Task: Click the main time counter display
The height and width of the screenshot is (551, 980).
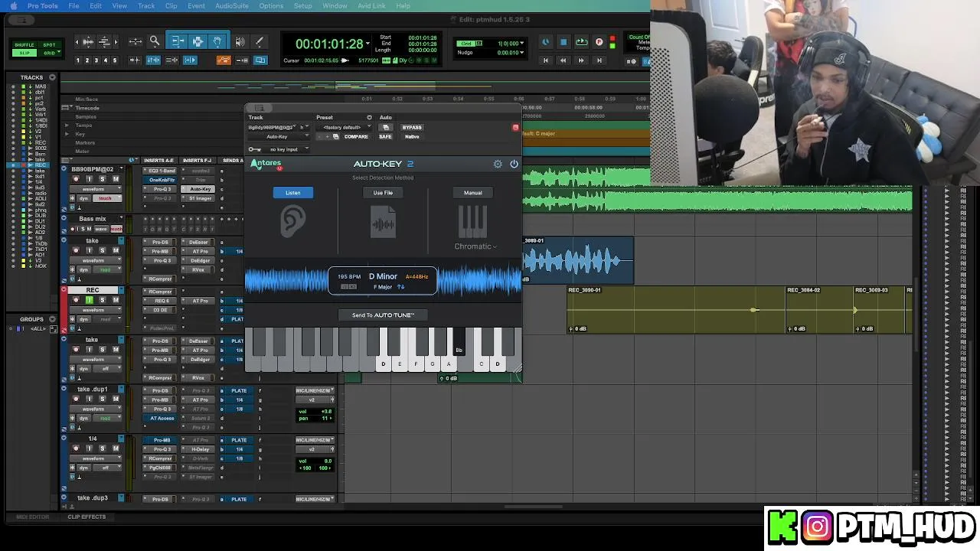Action: (x=329, y=44)
